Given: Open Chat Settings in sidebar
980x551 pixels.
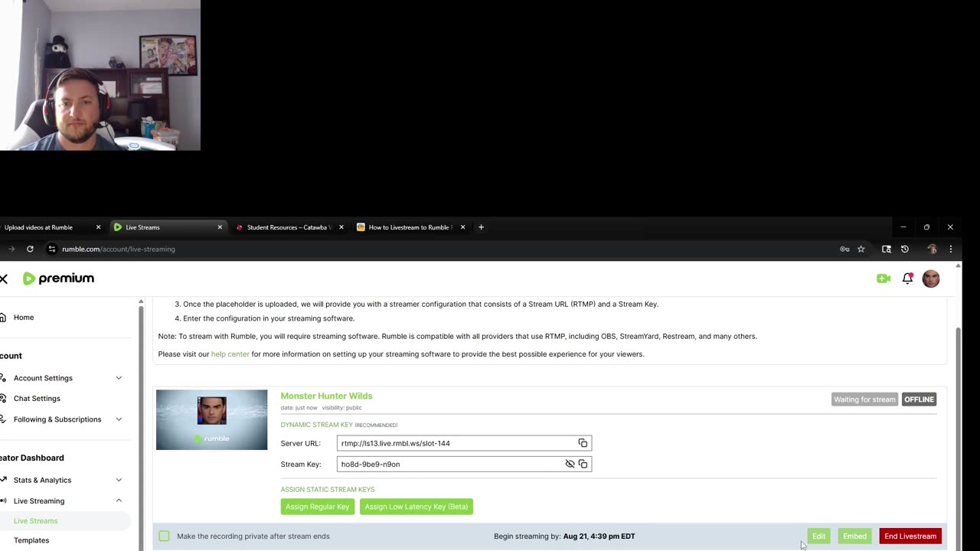Looking at the screenshot, I should point(37,399).
